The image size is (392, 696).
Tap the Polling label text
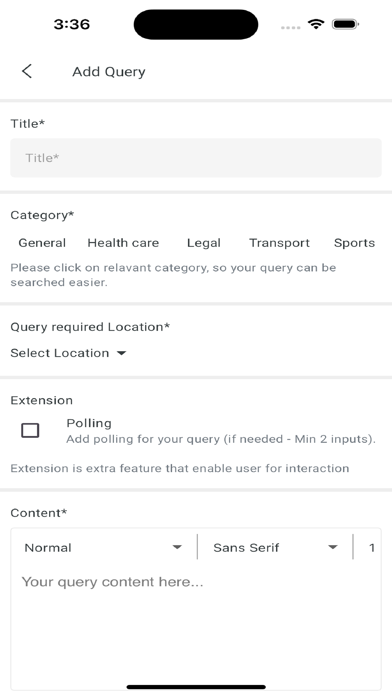89,423
